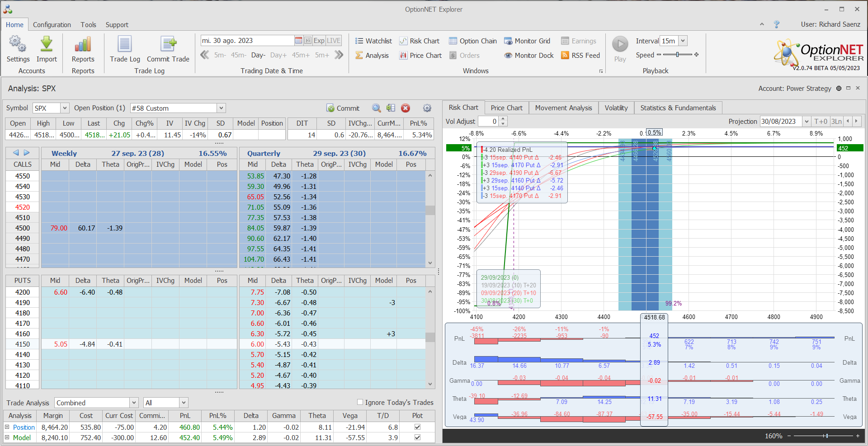Open the Trade Log icon
Screen dimensions: 868x446
[x=125, y=45]
